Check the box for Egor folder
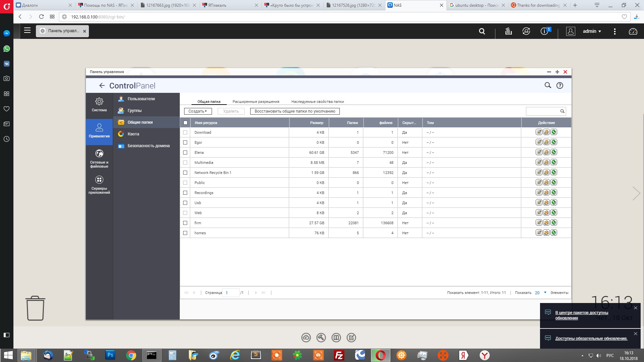 point(185,142)
